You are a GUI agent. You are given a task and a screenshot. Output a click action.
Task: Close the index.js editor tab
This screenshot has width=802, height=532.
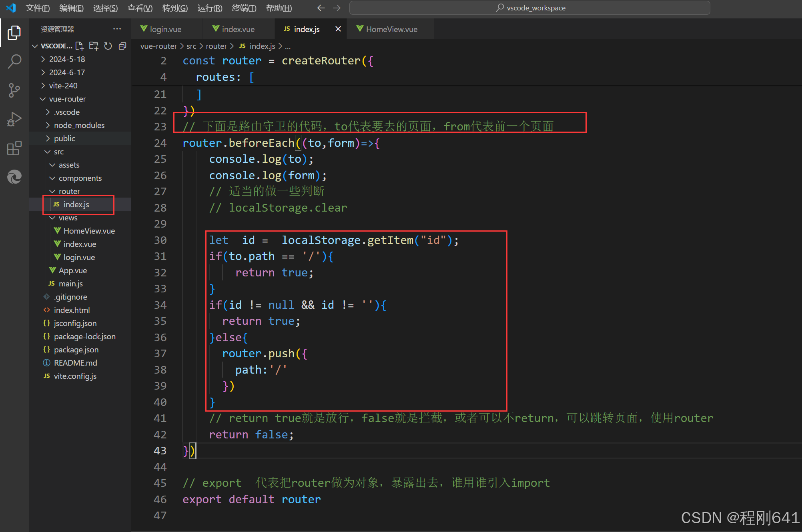coord(338,29)
